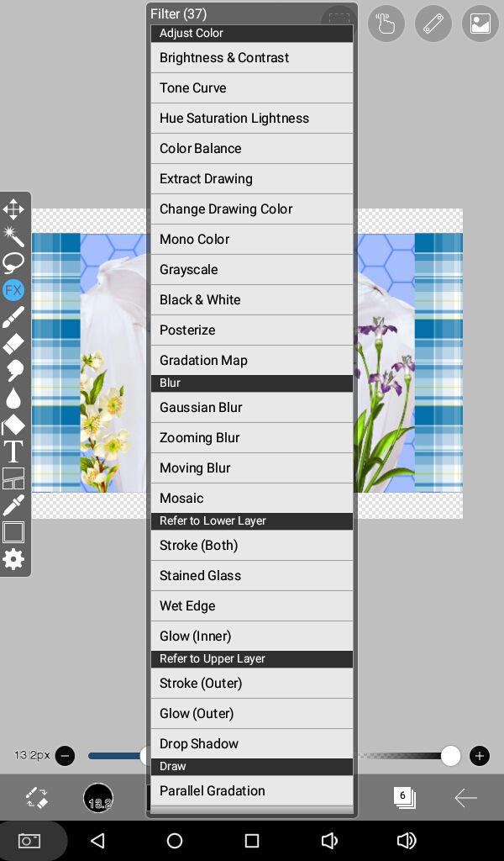Choose Extract Drawing filter
Image resolution: width=504 pixels, height=861 pixels.
point(252,178)
